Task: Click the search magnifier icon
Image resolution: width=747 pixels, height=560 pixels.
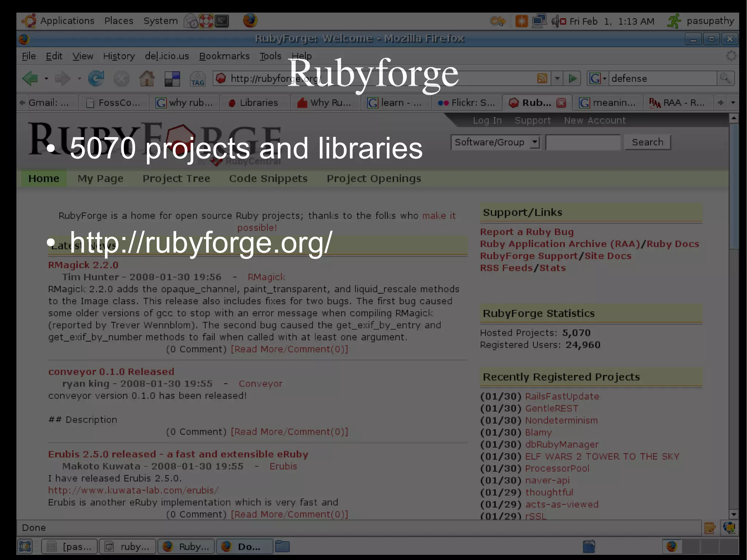Action: click(725, 78)
